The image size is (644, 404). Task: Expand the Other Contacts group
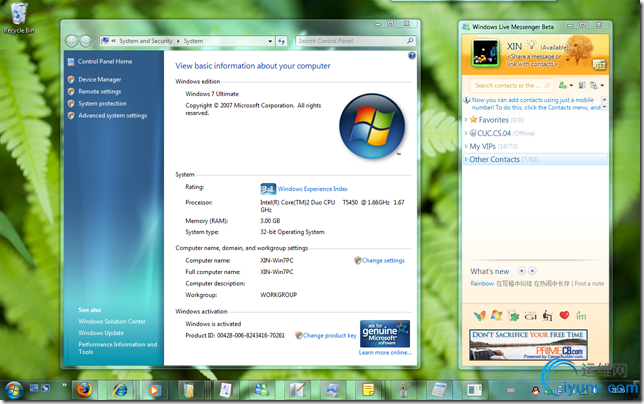coord(466,159)
